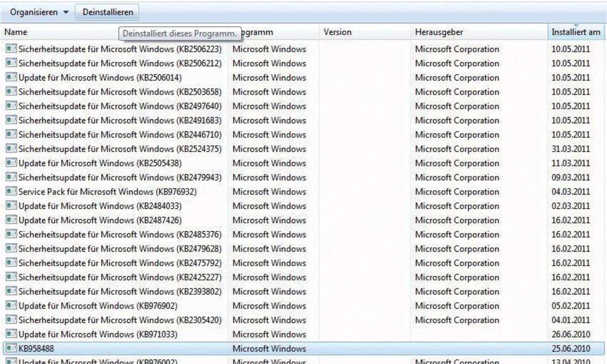
Task: Click the icon of Service Pack KB976932
Action: coord(11,192)
